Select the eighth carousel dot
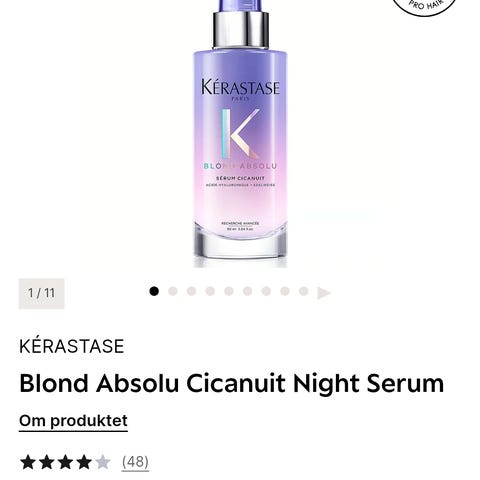Viewport: 480px width, 480px height. [285, 291]
